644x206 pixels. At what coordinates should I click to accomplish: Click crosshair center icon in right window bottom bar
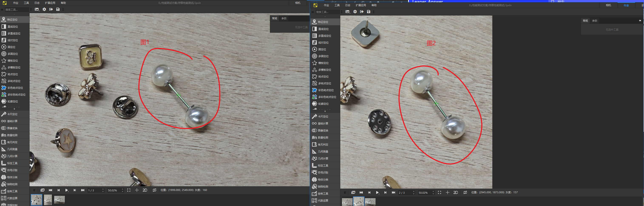point(447,193)
